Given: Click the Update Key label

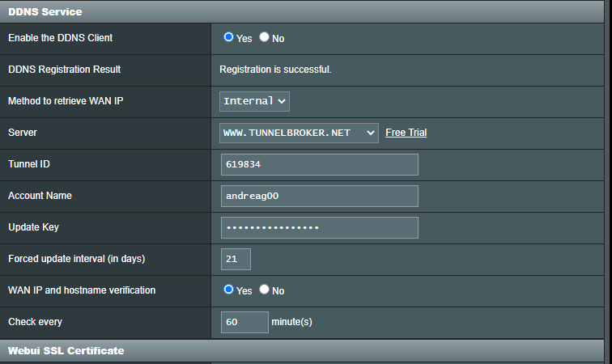Looking at the screenshot, I should 33,227.
